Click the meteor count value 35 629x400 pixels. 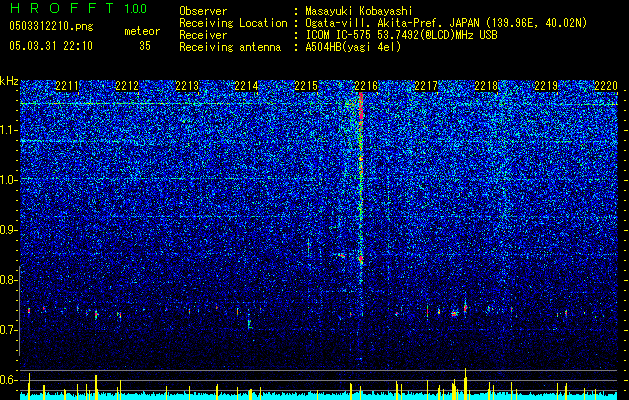[x=145, y=46]
